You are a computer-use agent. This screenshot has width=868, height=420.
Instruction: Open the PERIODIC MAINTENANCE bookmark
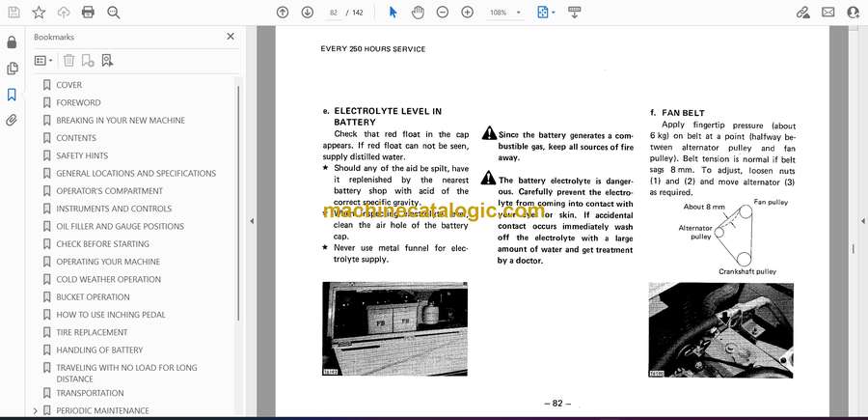(x=102, y=410)
